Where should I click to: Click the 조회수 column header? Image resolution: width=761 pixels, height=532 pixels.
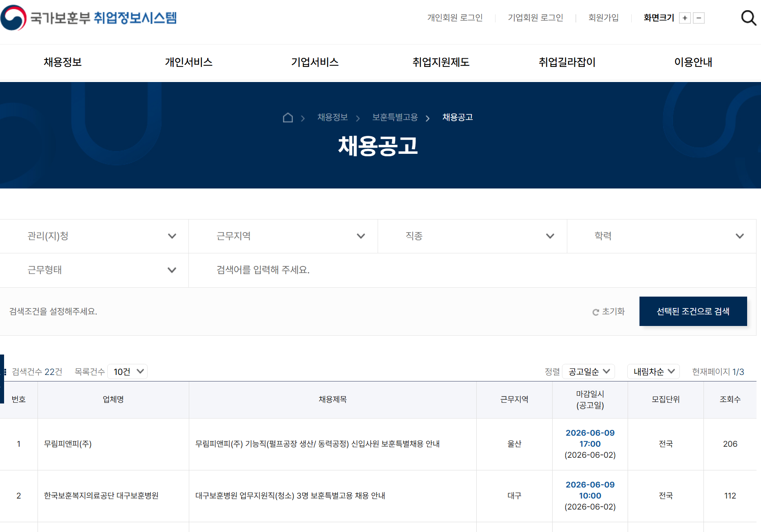(730, 399)
